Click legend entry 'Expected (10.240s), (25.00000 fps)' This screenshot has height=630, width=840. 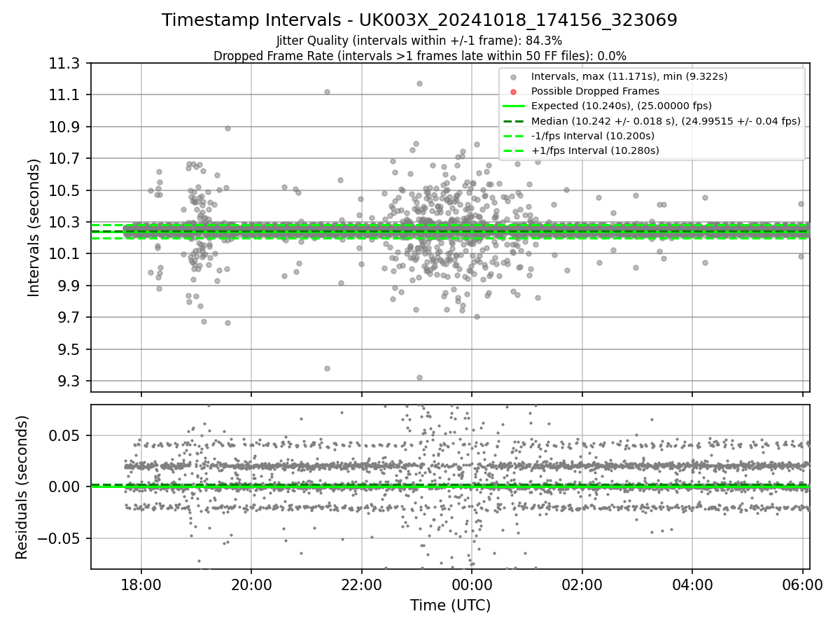[x=622, y=106]
